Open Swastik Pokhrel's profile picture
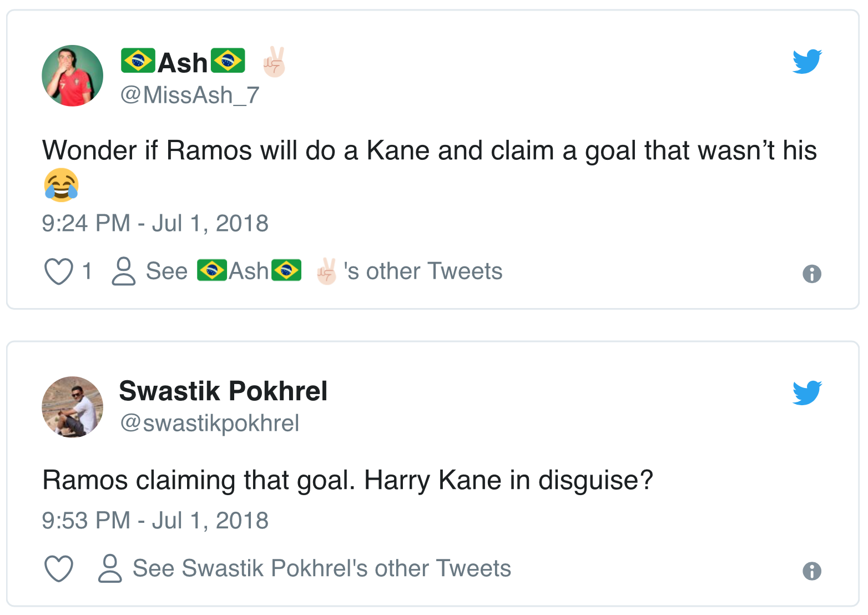Image resolution: width=868 pixels, height=615 pixels. pos(73,407)
